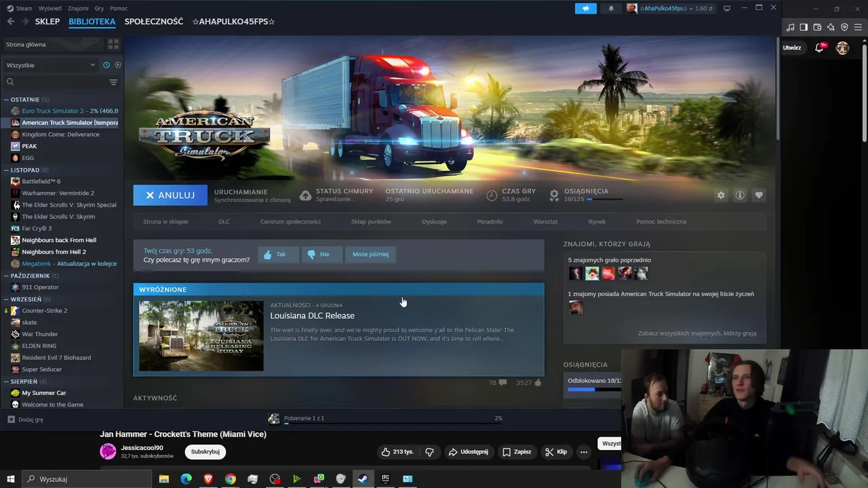Dislike the YouTube video
Screen dimensions: 868x488
(x=429, y=451)
